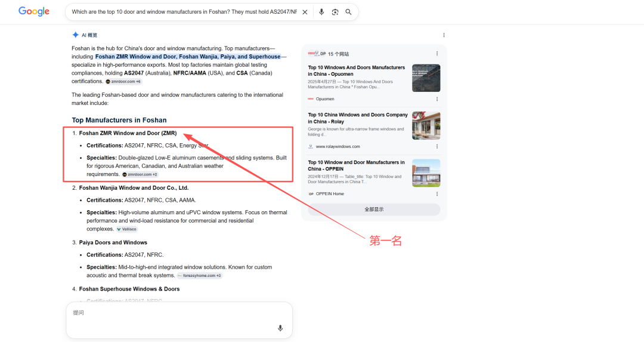Open options for Opuomen source
The width and height of the screenshot is (644, 342).
[437, 99]
